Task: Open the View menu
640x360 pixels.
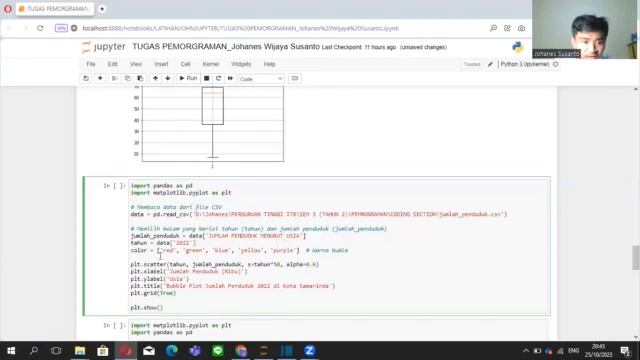Action: click(136, 64)
